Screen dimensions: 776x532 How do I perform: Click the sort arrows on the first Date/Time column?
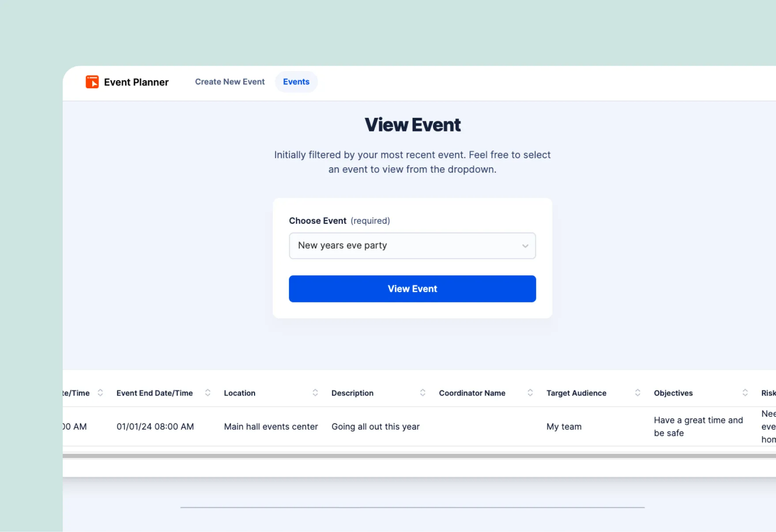[101, 392]
